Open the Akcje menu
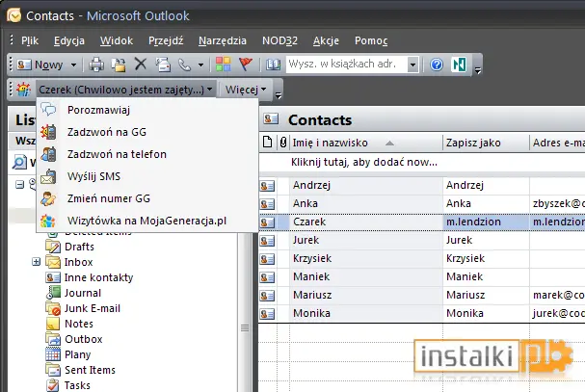This screenshot has width=585, height=392. (326, 40)
